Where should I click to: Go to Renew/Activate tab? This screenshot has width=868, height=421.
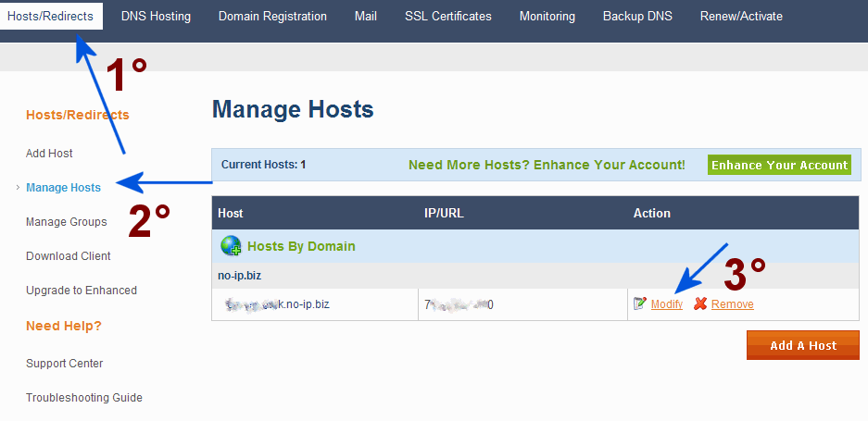(741, 16)
